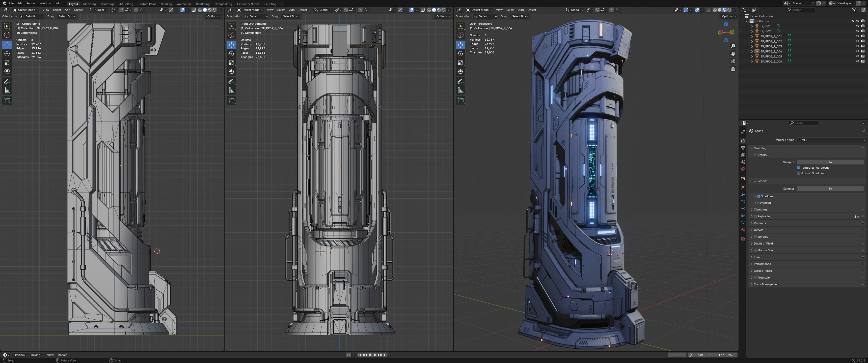Toggle camera view in the perspective viewport

(x=733, y=61)
